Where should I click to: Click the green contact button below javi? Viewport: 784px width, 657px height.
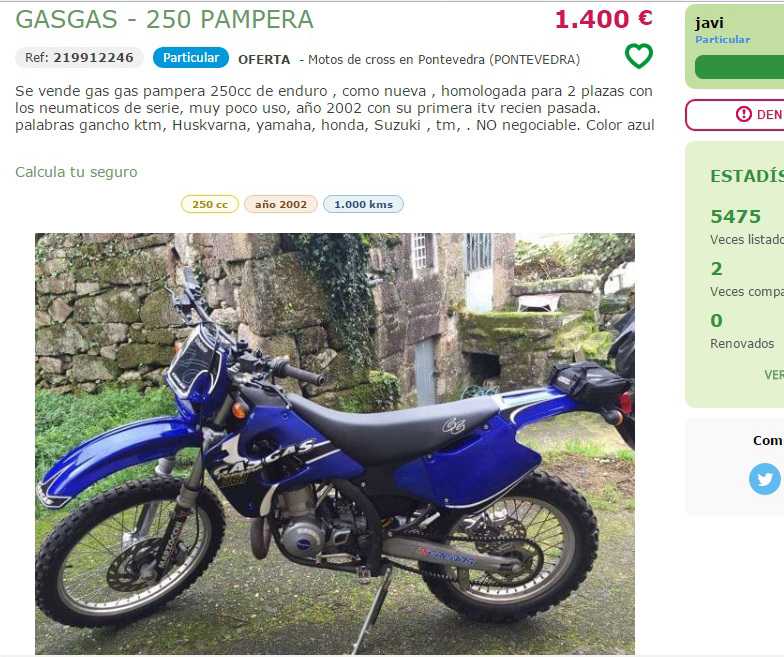pyautogui.click(x=739, y=67)
